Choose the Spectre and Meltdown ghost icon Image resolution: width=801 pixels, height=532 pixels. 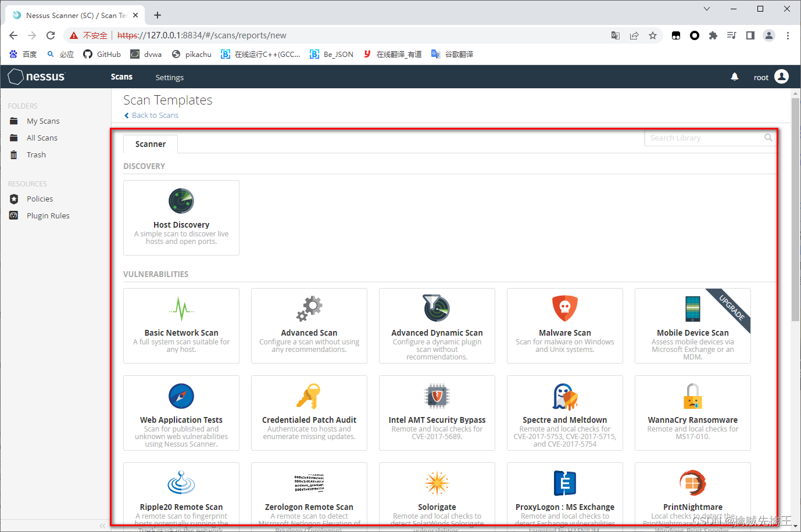coord(564,396)
